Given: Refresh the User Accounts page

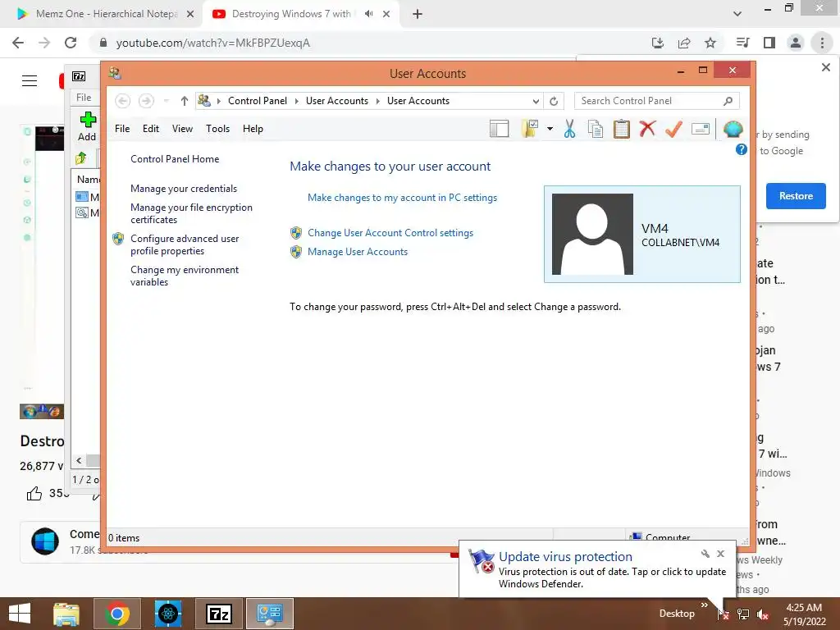Looking at the screenshot, I should [554, 101].
